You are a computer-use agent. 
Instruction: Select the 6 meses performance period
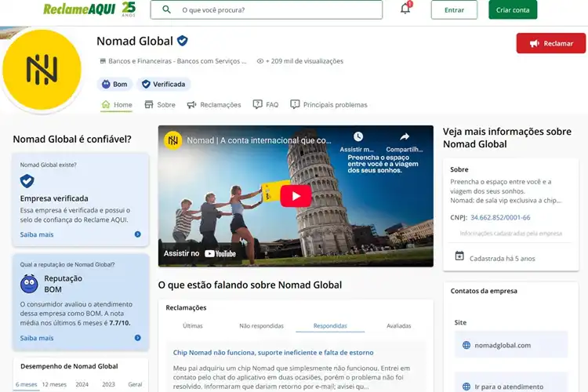click(x=26, y=384)
